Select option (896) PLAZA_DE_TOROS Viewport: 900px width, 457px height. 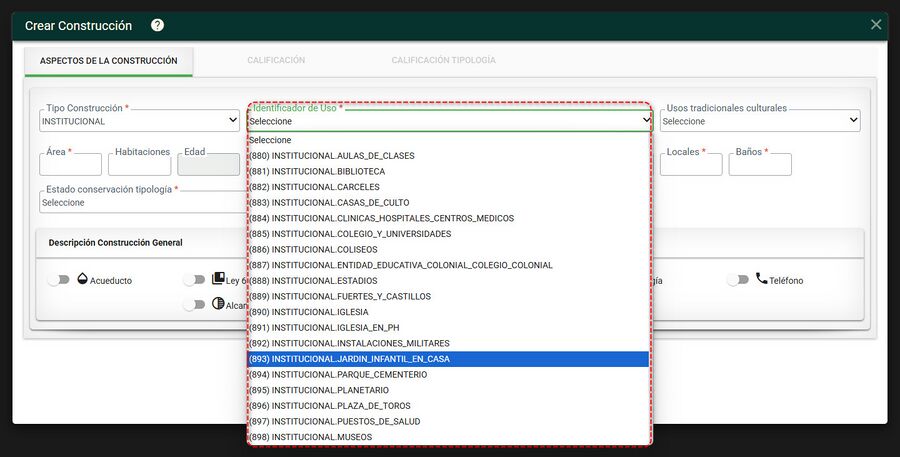click(x=448, y=405)
